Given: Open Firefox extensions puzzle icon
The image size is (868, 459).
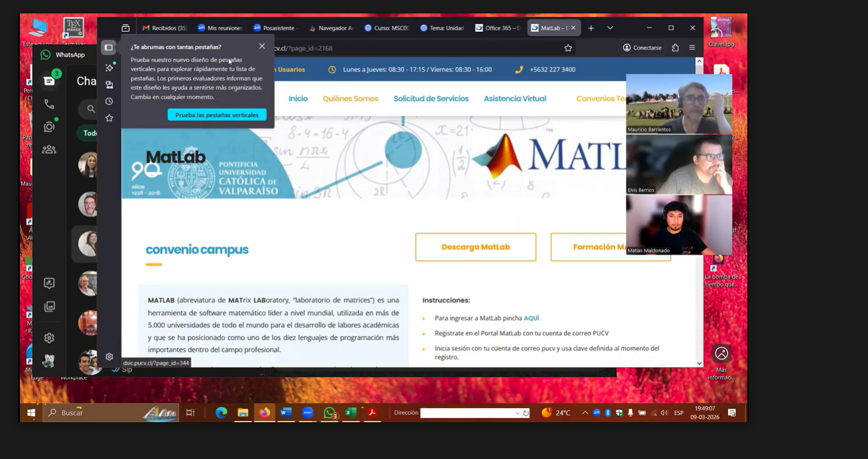Looking at the screenshot, I should [x=675, y=48].
